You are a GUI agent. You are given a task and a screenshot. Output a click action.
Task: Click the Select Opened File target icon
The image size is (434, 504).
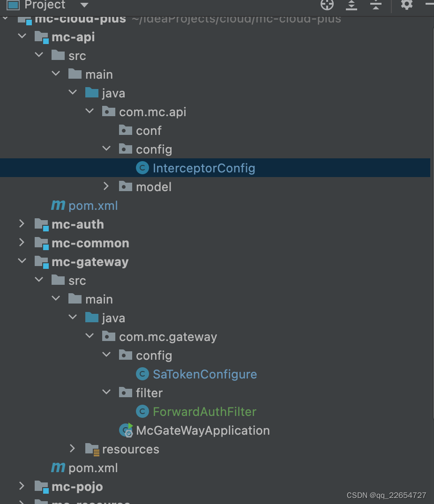pyautogui.click(x=327, y=5)
